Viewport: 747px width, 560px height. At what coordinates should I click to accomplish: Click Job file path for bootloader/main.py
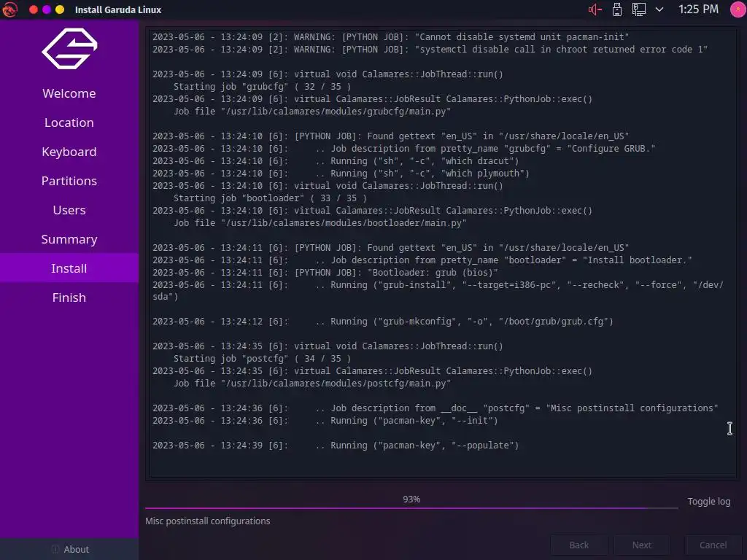pyautogui.click(x=320, y=223)
